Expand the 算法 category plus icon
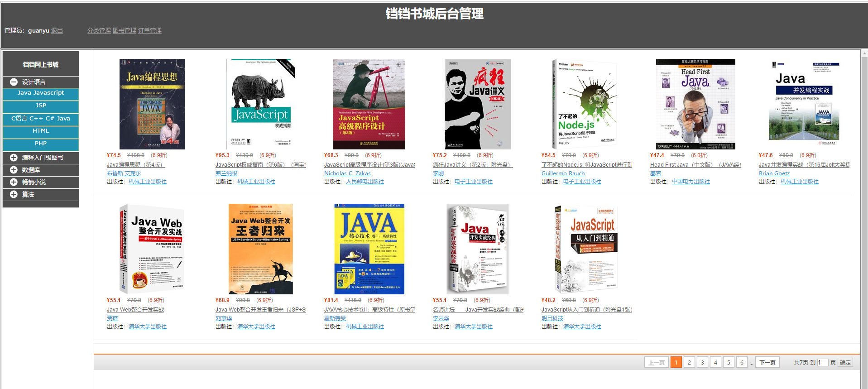The image size is (868, 389). pyautogui.click(x=14, y=194)
